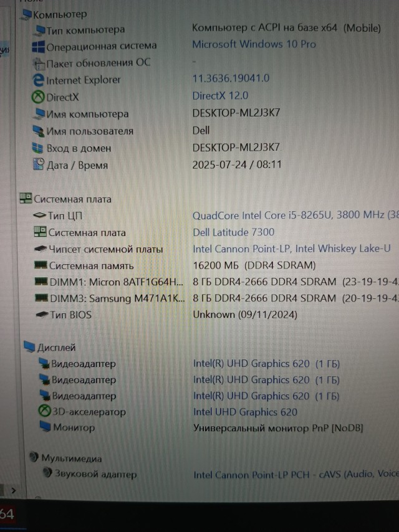
Task: Click the Мультимедиа speaker icon
Action: click(34, 458)
